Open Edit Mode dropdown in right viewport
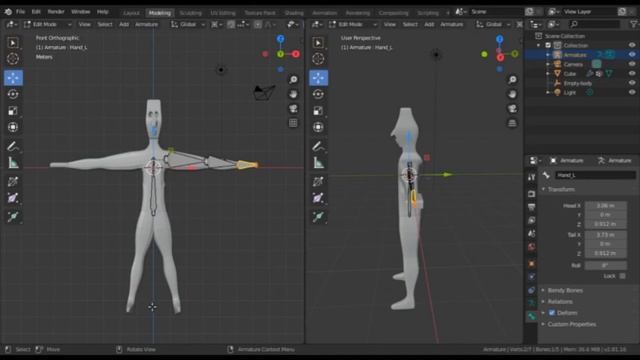 [353, 24]
